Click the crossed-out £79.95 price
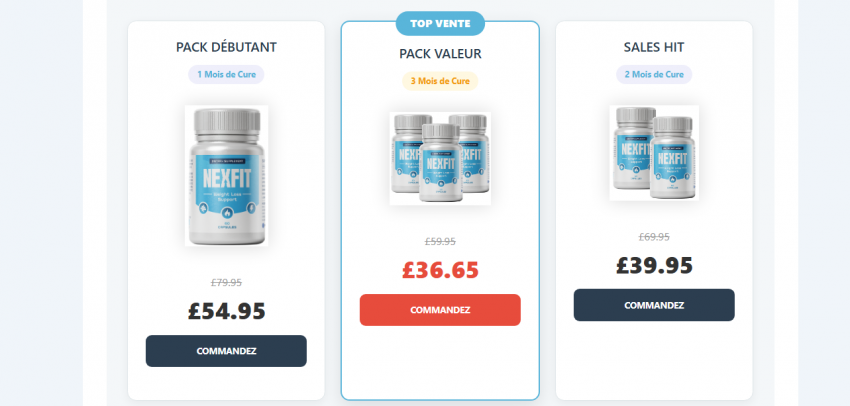The height and width of the screenshot is (406, 850). tap(226, 282)
